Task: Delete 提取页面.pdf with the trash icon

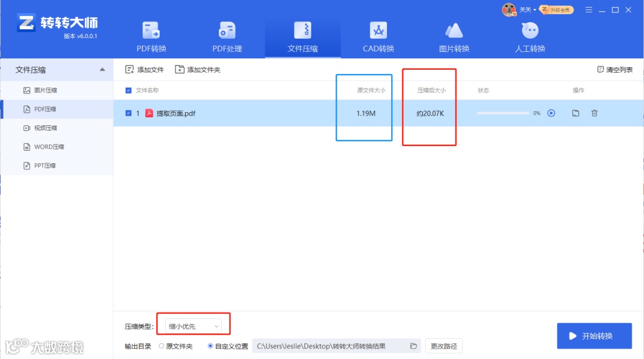Action: click(x=595, y=113)
